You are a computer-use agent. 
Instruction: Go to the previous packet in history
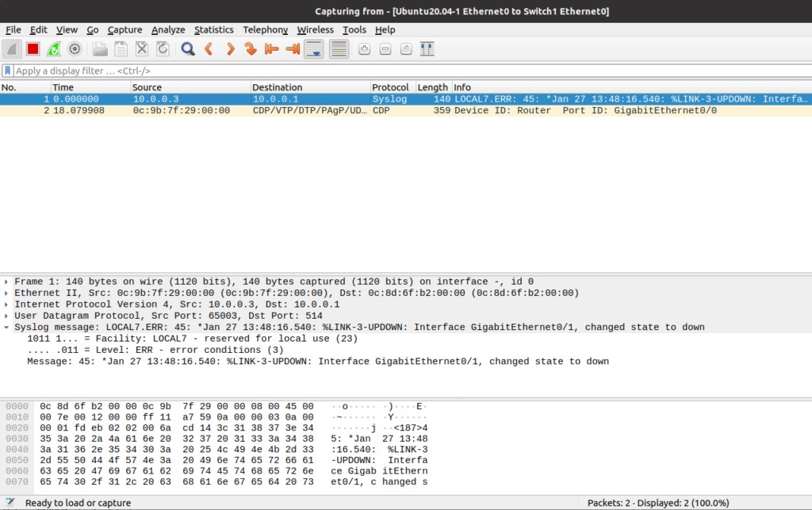point(209,49)
